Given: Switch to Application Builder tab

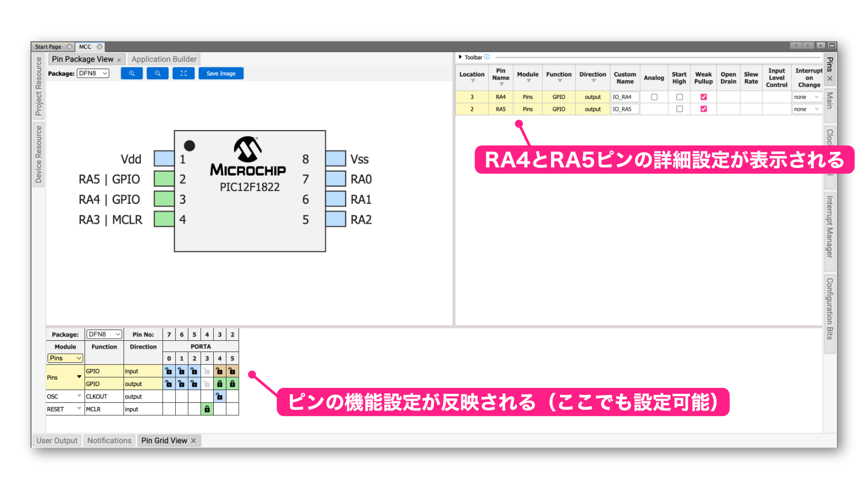Looking at the screenshot, I should [164, 59].
